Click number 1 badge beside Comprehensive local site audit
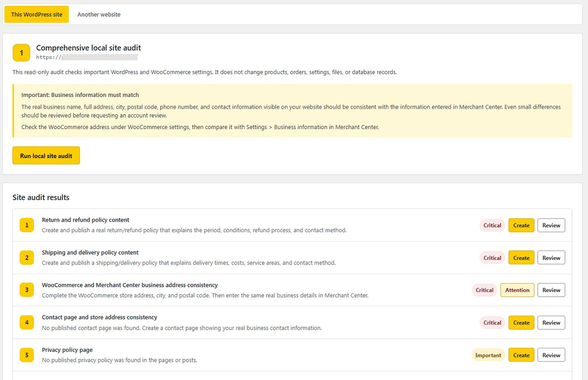This screenshot has height=380, width=588. pos(21,53)
